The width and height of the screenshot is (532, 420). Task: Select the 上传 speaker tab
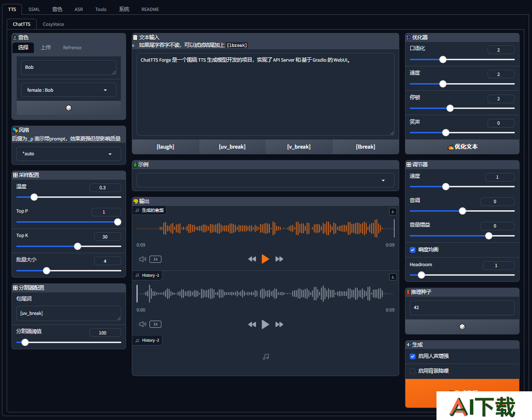pyautogui.click(x=46, y=47)
